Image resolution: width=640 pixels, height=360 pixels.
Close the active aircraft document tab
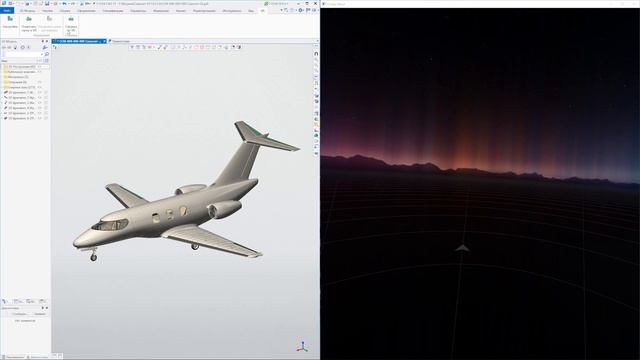104,41
